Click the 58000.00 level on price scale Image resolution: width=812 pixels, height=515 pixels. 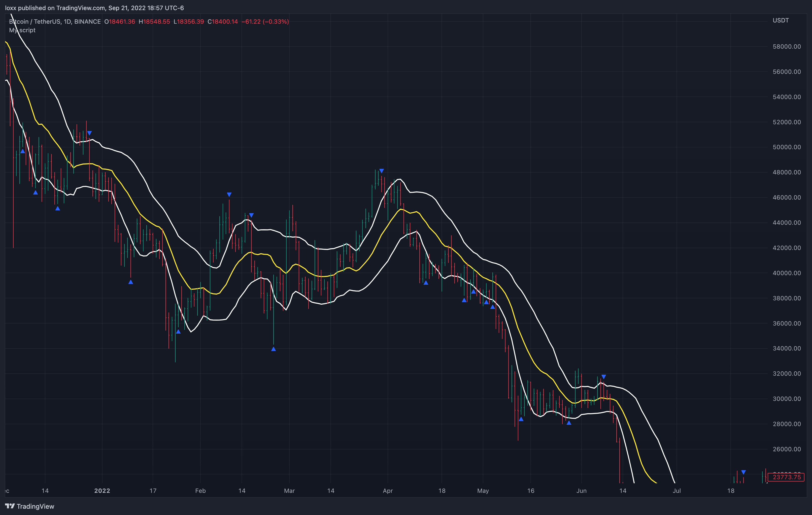(x=786, y=47)
